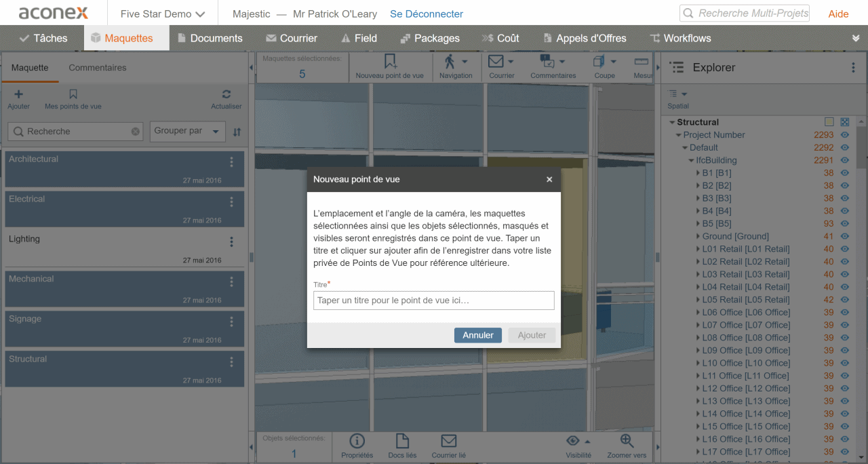Switch to the Commentaires tab
Screen dimensions: 868x464
coord(98,68)
